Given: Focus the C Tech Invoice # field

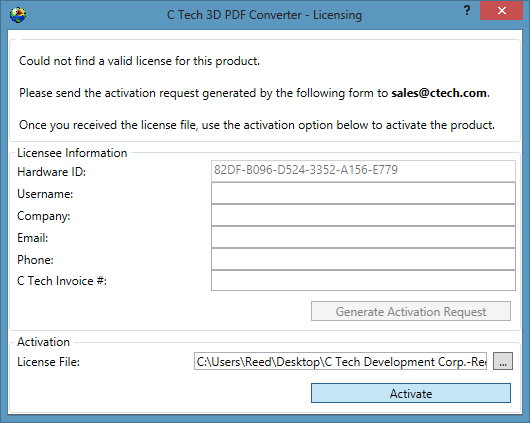Looking at the screenshot, I should [363, 280].
